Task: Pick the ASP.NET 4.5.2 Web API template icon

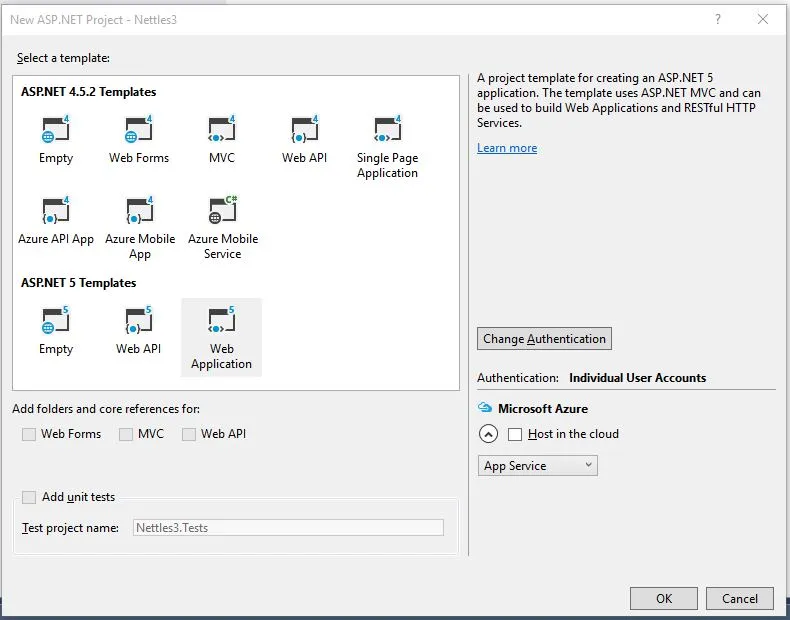Action: click(x=305, y=129)
